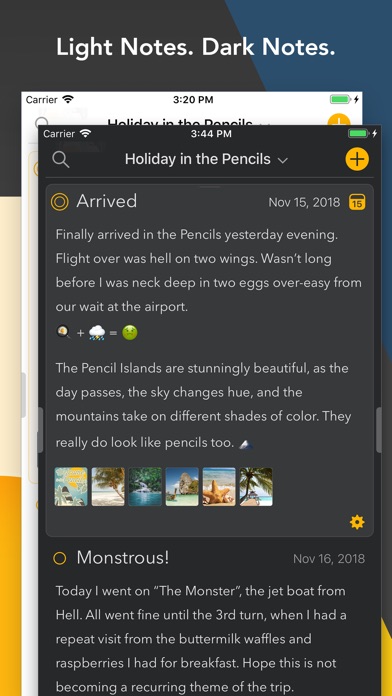Open note settings gear icon
The height and width of the screenshot is (696, 392).
pyautogui.click(x=357, y=522)
